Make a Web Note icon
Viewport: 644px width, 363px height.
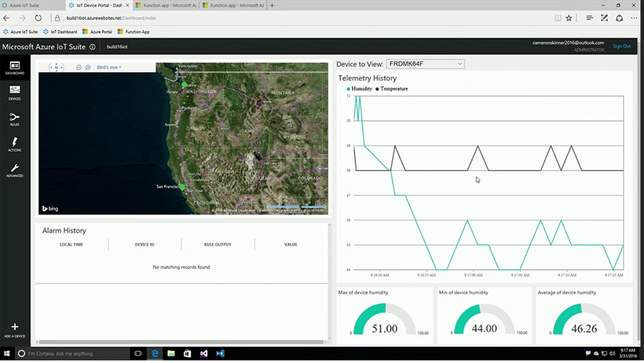[x=604, y=18]
